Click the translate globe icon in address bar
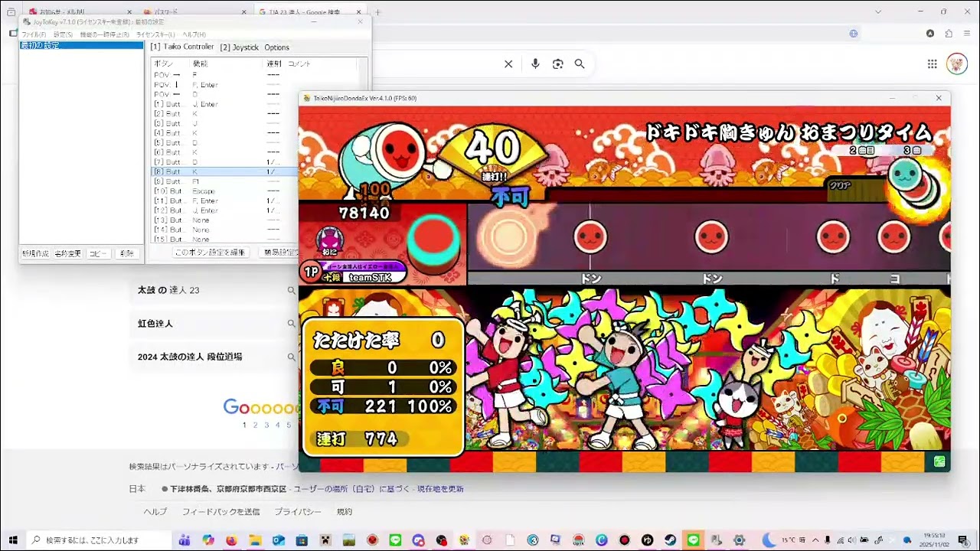This screenshot has width=980, height=551. (854, 34)
